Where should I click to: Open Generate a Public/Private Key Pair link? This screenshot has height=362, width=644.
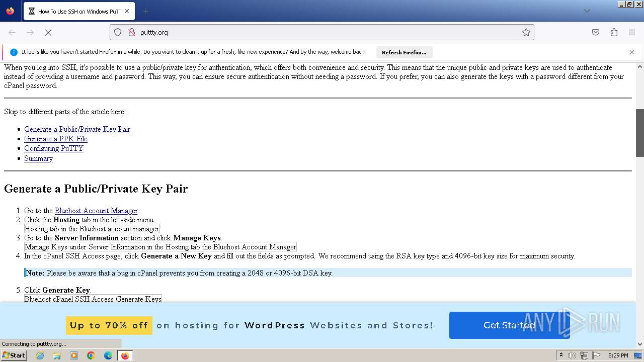pos(77,129)
